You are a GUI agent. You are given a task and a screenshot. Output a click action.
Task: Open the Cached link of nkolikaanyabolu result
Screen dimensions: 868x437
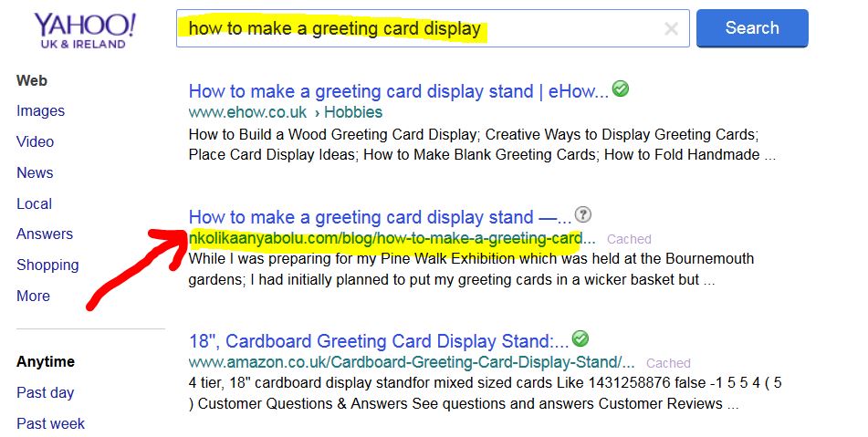629,240
